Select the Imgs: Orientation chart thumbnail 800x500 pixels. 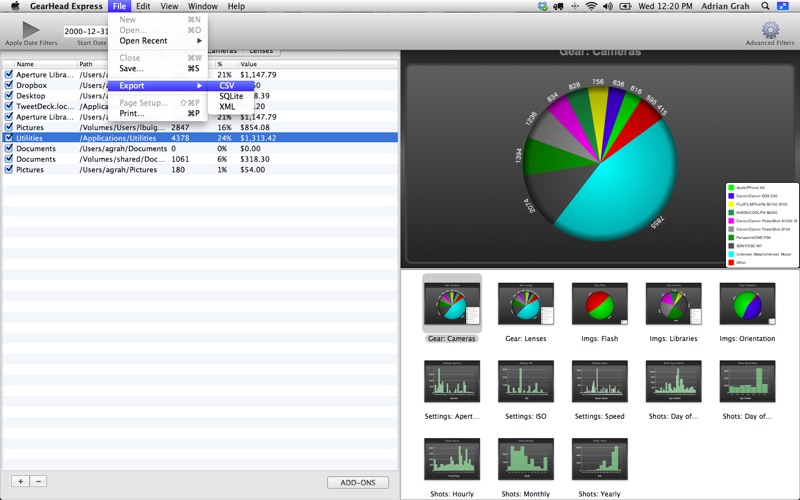pos(747,303)
